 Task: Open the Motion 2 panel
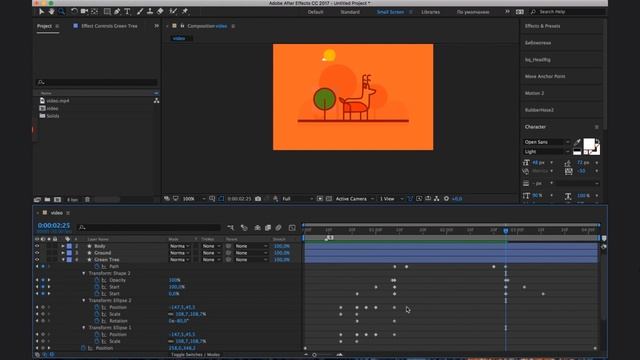click(x=534, y=93)
